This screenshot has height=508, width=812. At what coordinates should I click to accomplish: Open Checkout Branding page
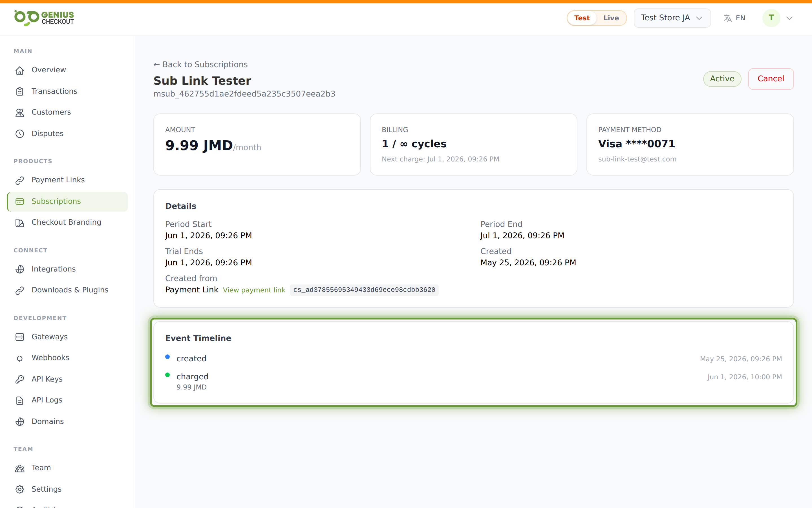pos(67,222)
